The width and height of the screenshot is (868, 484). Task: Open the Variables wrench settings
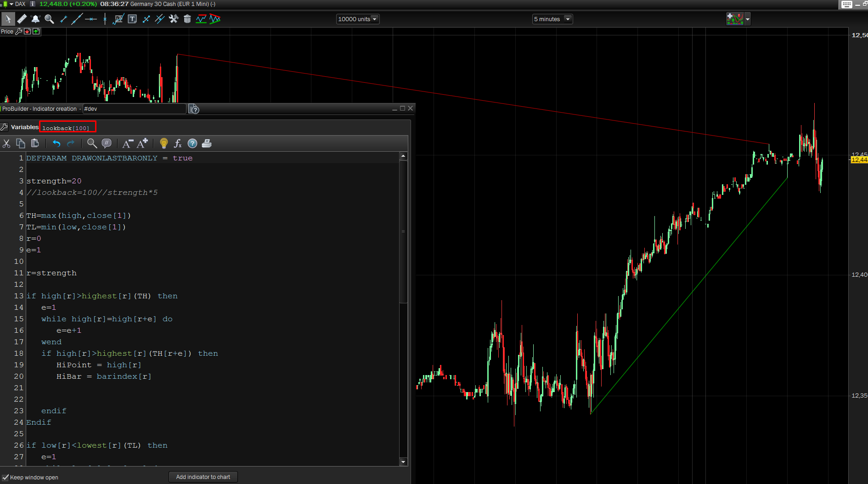tap(5, 127)
